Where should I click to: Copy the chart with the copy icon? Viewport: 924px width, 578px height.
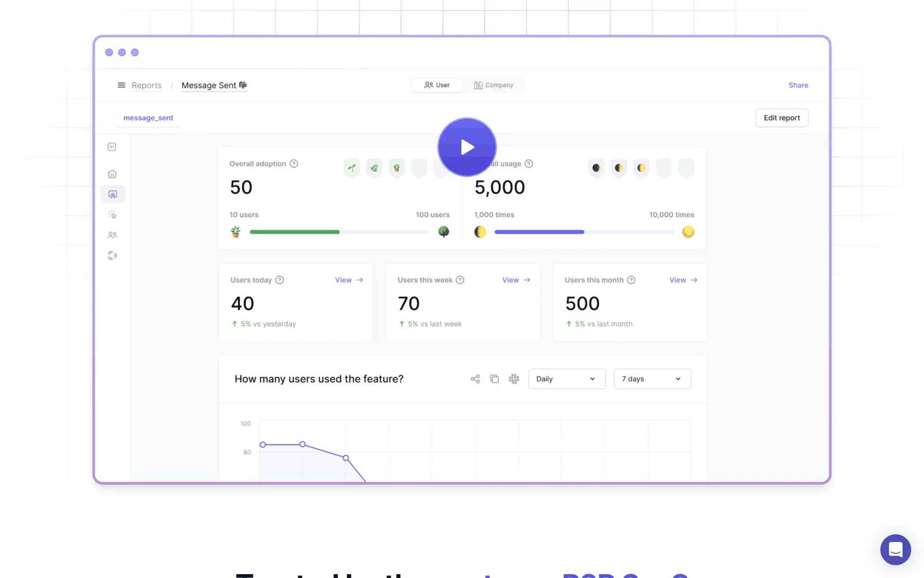[494, 379]
